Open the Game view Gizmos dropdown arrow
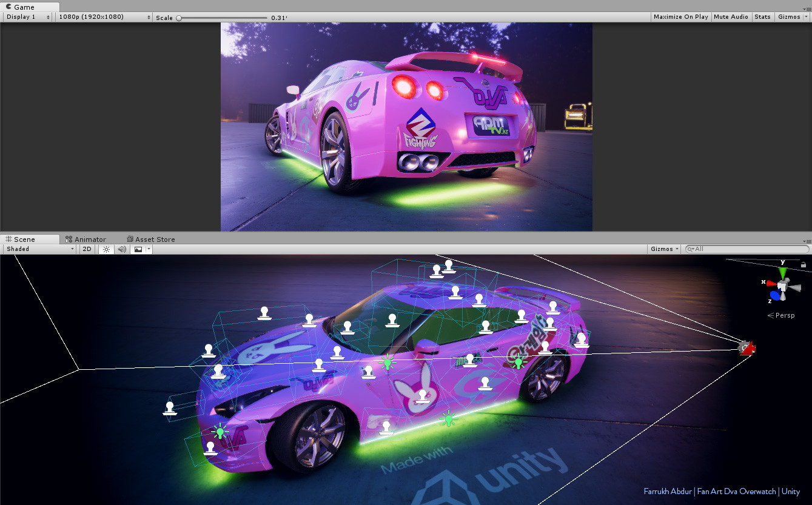 pyautogui.click(x=806, y=17)
